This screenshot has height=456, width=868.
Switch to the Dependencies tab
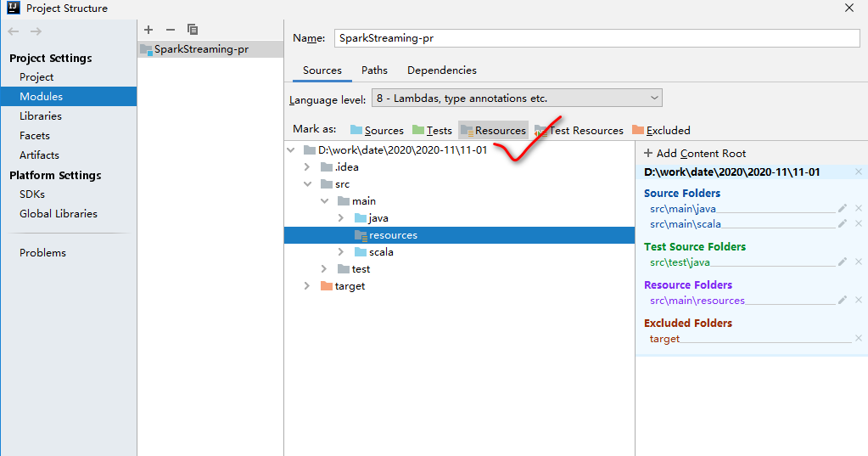tap(442, 70)
